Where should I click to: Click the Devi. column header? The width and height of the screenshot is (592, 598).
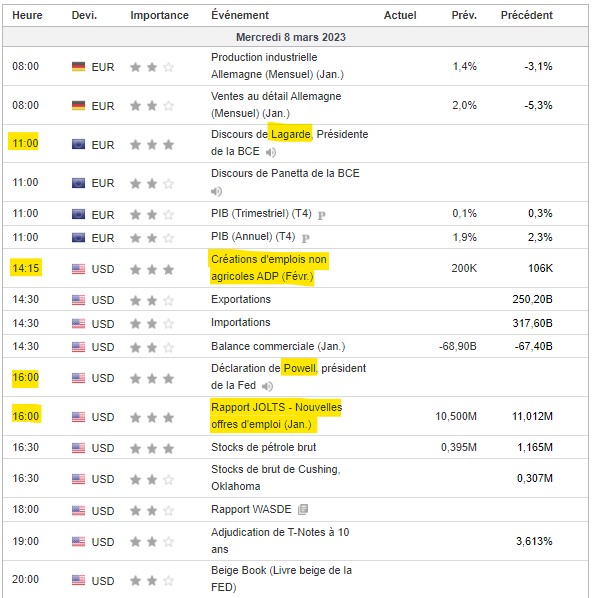[84, 15]
